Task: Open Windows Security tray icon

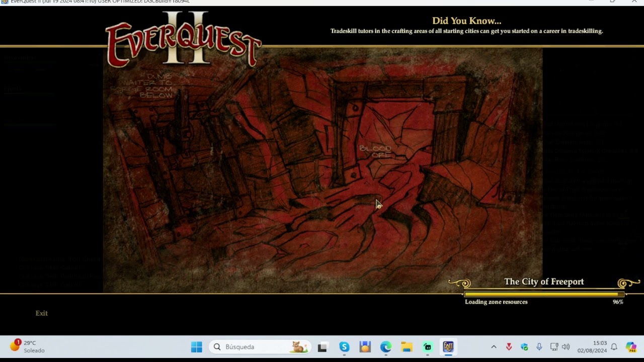Action: pos(524,347)
